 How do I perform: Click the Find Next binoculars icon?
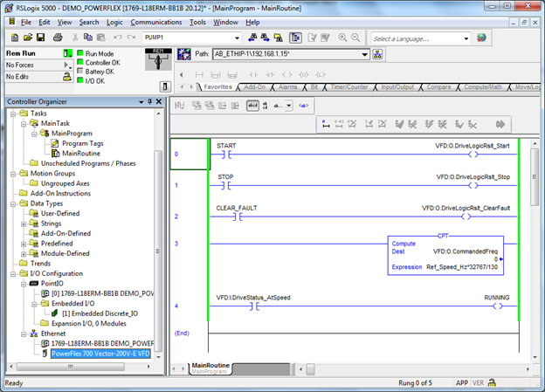click(266, 38)
